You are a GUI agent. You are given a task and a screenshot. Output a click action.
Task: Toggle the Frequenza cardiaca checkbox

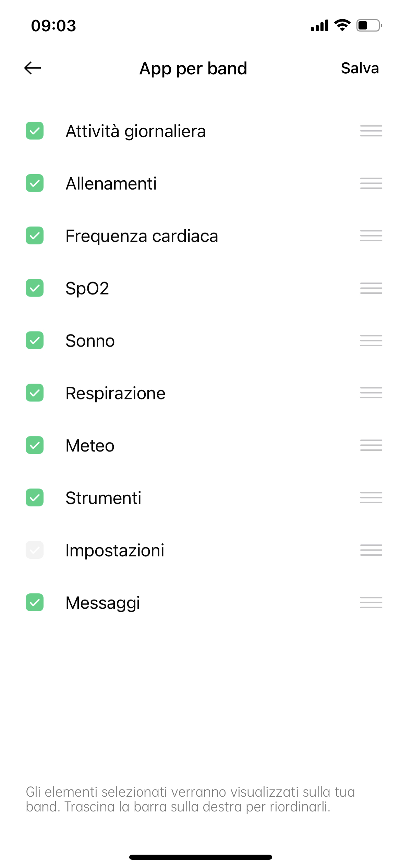[x=35, y=236]
